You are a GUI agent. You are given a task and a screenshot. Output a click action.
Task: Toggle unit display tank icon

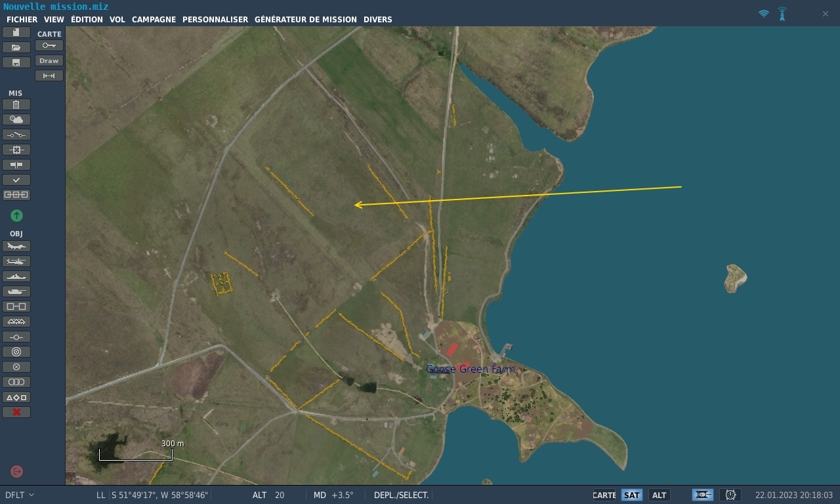[x=703, y=495]
